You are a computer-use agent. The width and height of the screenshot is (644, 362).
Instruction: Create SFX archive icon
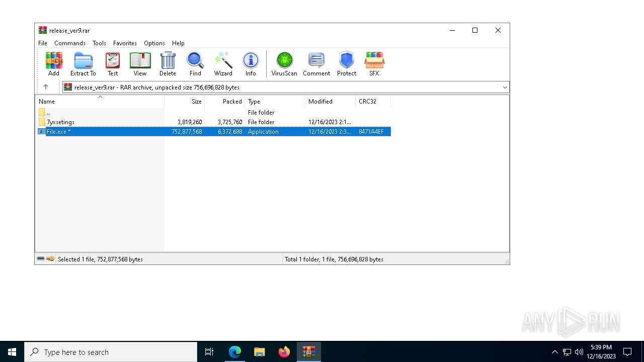point(374,63)
